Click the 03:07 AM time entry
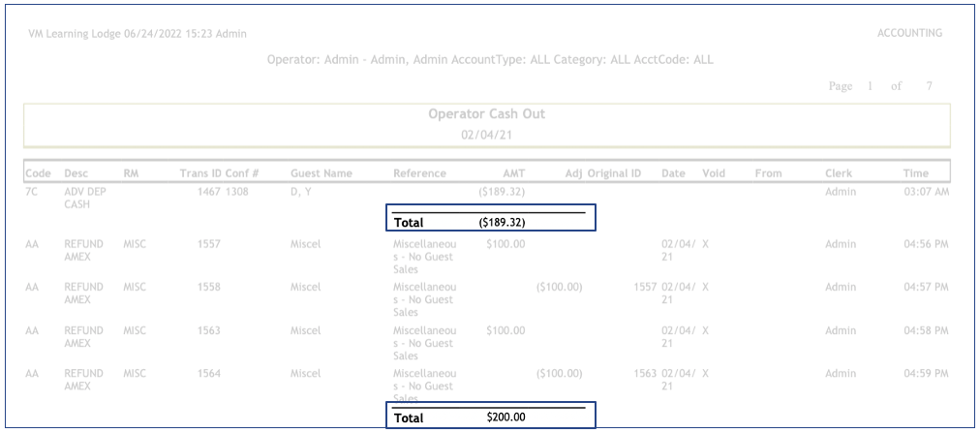Image resolution: width=980 pixels, height=433 pixels. tap(925, 193)
